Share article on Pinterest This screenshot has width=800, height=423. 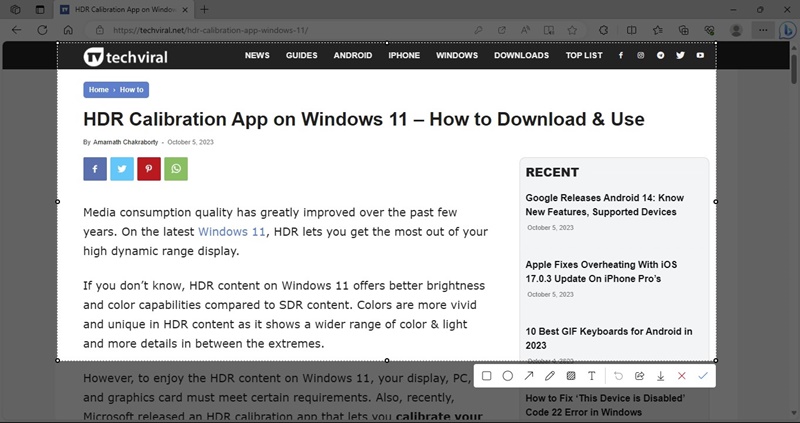tap(149, 169)
